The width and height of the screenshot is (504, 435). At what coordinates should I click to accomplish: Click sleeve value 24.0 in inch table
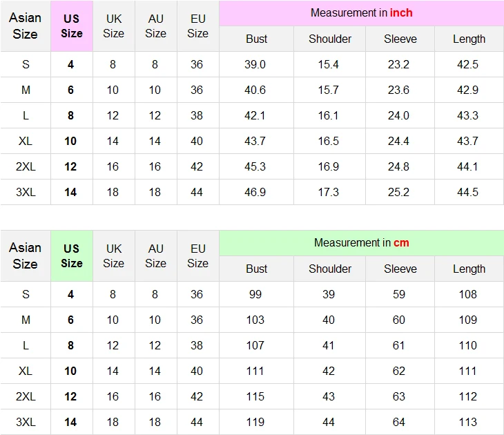[x=398, y=115]
